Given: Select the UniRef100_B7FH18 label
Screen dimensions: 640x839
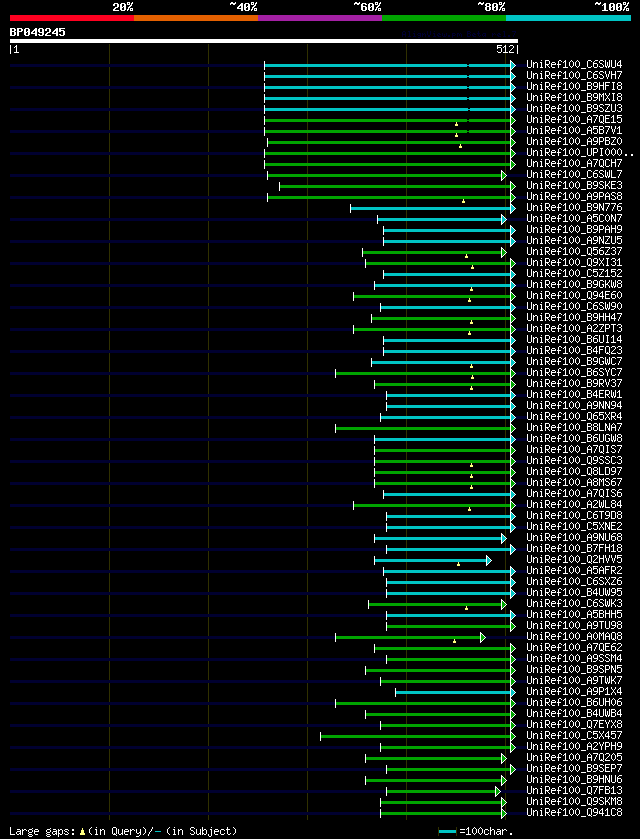Looking at the screenshot, I should 574,548.
